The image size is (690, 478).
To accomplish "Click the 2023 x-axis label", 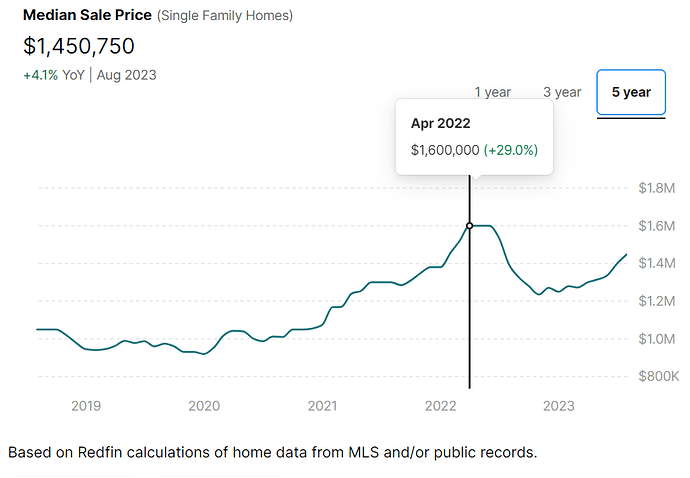I will pos(558,405).
